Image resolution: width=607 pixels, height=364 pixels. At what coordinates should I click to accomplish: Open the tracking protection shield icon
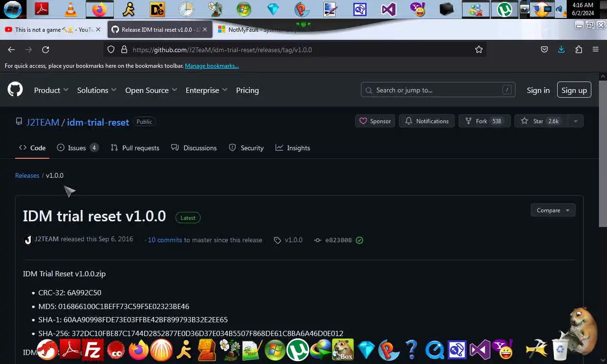(111, 49)
